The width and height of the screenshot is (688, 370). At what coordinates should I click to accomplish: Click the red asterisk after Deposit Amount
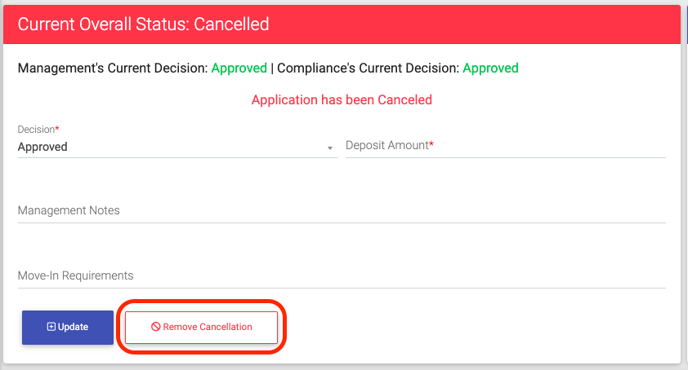[432, 144]
